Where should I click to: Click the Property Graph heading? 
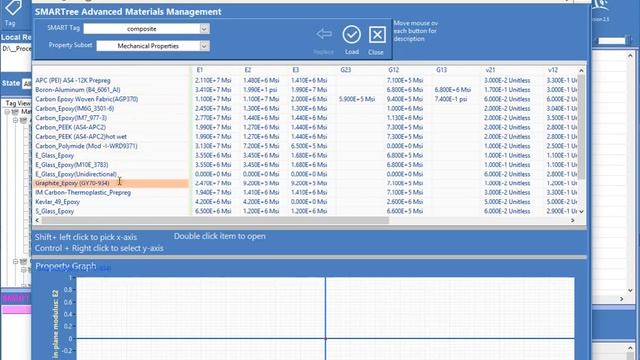point(65,266)
